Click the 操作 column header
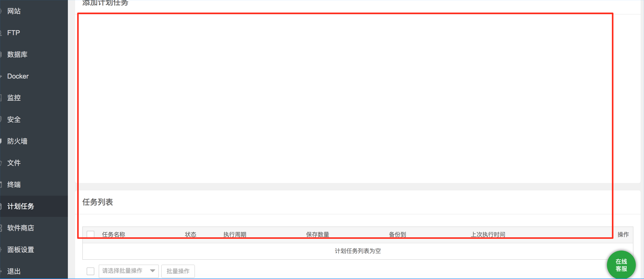Screen dimensions: 644x279 (x=623, y=234)
